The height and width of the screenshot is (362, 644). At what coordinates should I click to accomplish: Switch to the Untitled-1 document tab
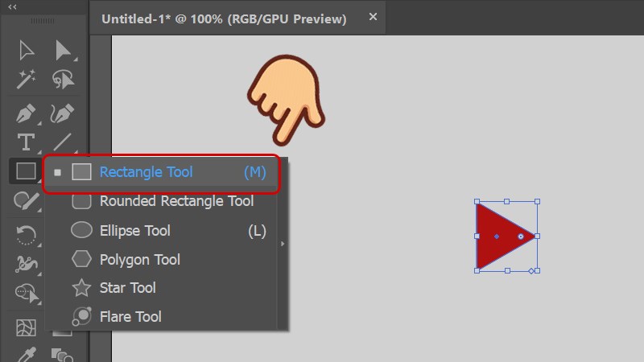coord(223,19)
